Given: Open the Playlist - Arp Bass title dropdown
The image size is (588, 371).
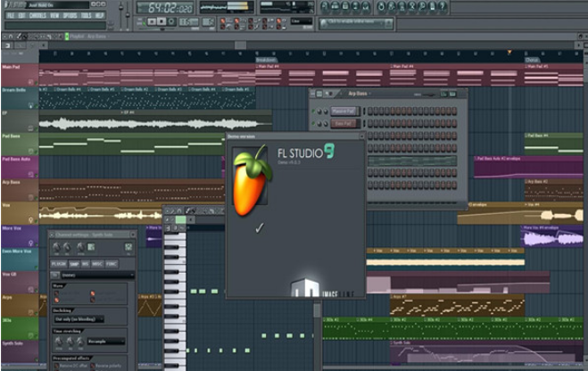Looking at the screenshot, I should 89,37.
